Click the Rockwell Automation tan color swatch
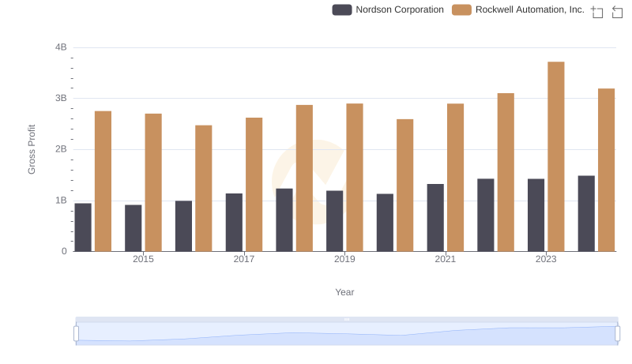The width and height of the screenshot is (632, 364). 461,9
